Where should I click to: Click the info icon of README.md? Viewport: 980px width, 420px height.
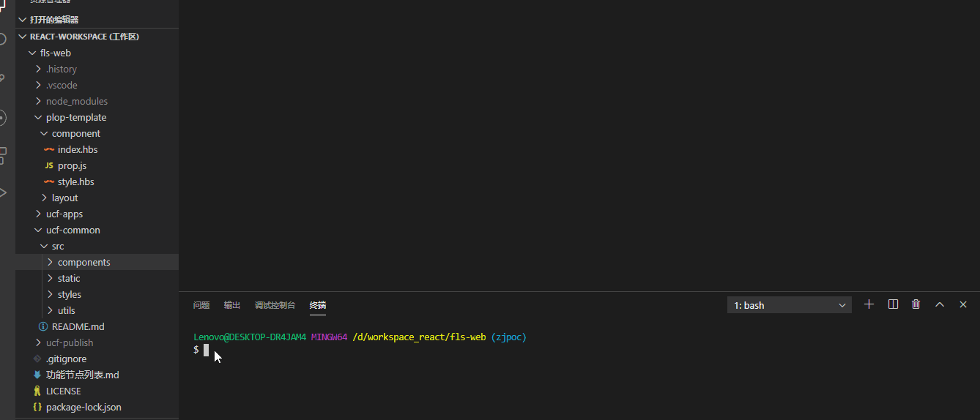[43, 326]
